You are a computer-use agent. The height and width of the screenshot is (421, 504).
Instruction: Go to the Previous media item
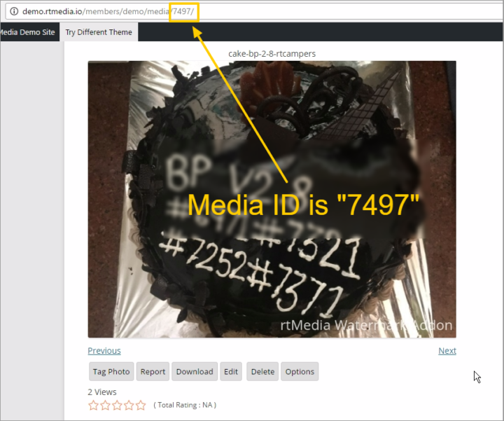coord(104,351)
